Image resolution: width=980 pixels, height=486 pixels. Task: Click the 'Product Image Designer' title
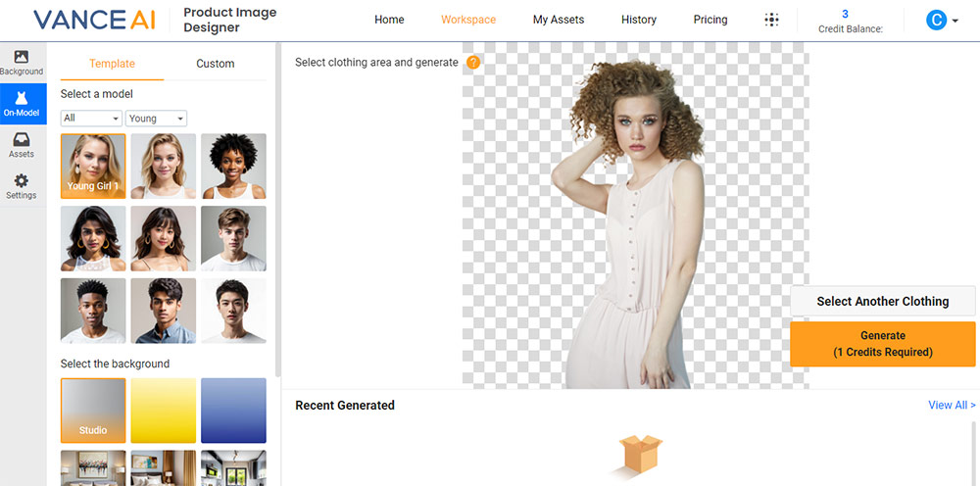coord(230,20)
